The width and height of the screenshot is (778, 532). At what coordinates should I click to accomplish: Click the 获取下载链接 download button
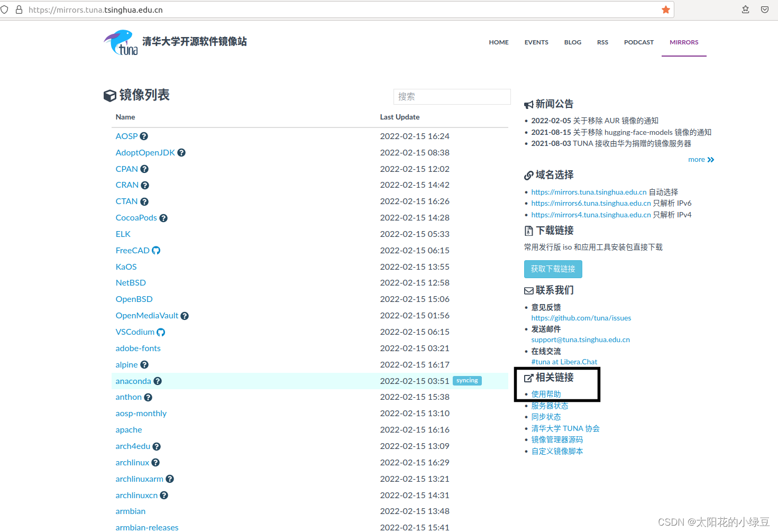(x=553, y=269)
